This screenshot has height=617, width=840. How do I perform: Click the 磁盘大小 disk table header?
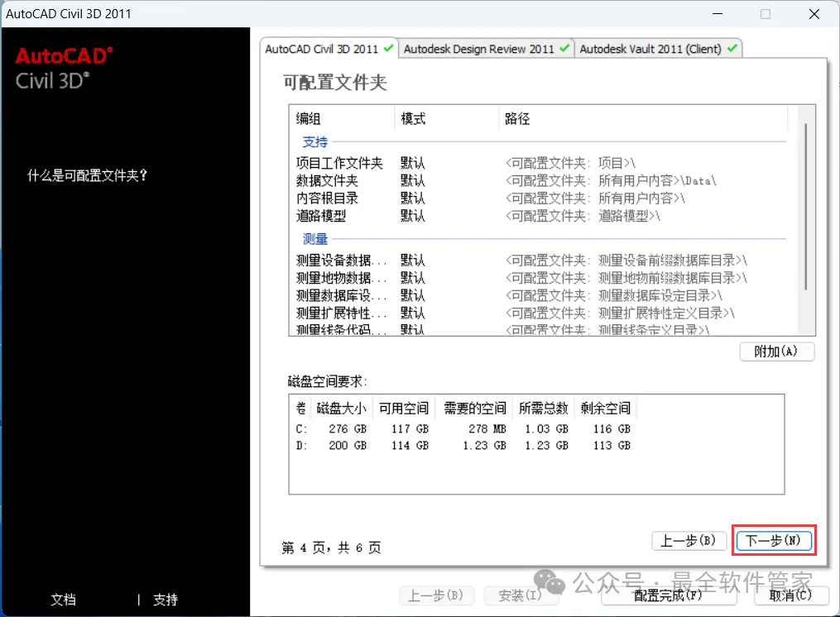click(x=341, y=408)
